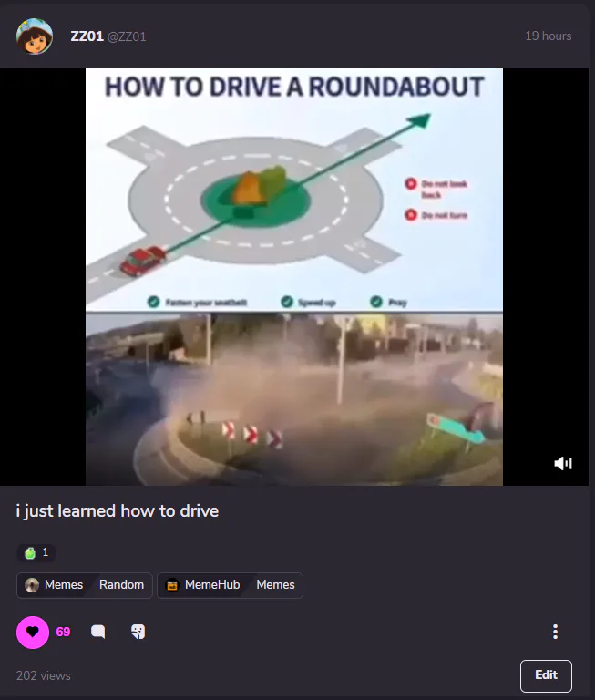Toggle the green apple reaction
Screen dimensions: 595x700
click(x=36, y=552)
